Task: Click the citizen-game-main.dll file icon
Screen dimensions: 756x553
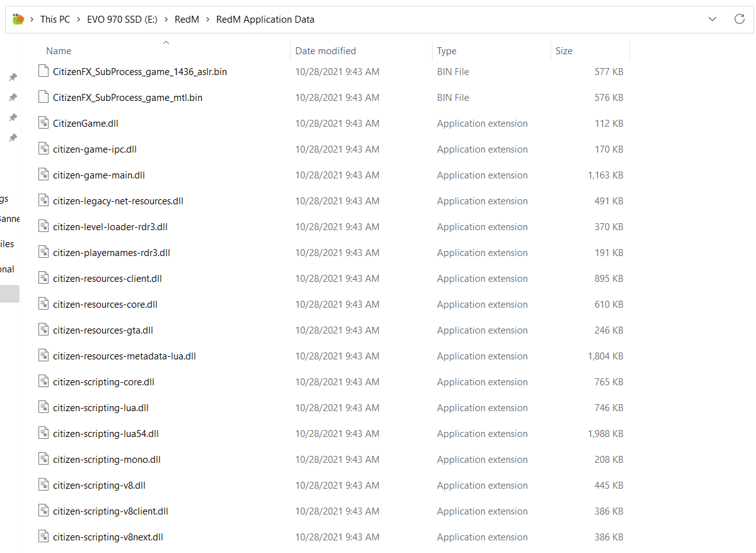Action: pyautogui.click(x=44, y=175)
